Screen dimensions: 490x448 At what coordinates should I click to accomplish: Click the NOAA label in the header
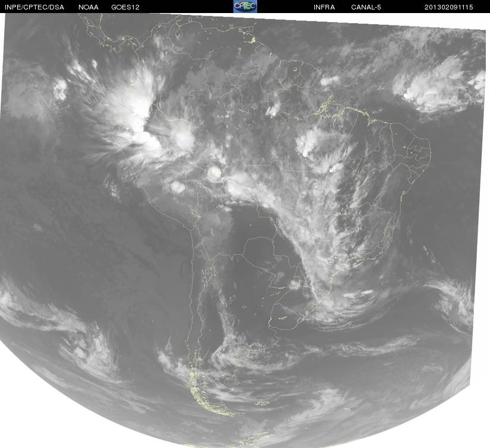[x=88, y=7]
